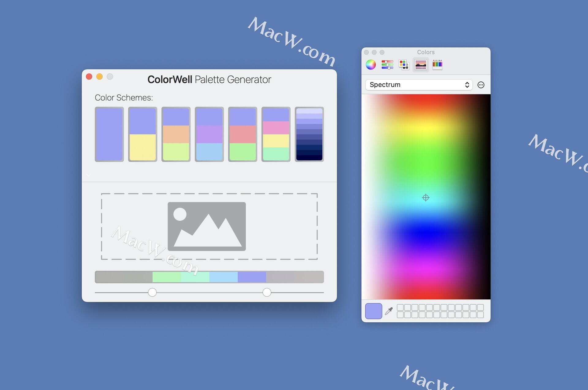Minimize the ColorWell window
This screenshot has width=588, height=390.
(100, 77)
